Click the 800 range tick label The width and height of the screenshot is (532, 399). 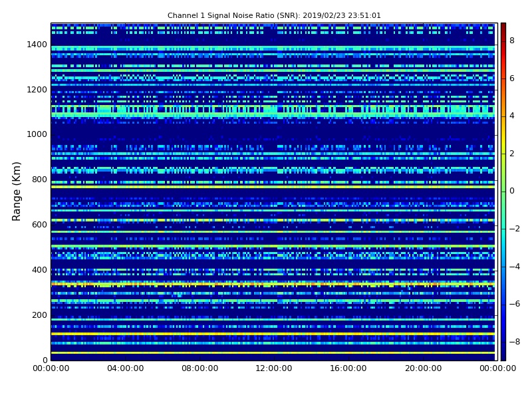(40, 180)
